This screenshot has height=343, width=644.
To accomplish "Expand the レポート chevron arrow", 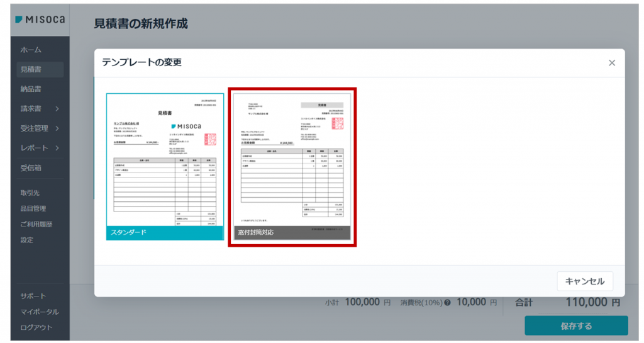I will (57, 148).
